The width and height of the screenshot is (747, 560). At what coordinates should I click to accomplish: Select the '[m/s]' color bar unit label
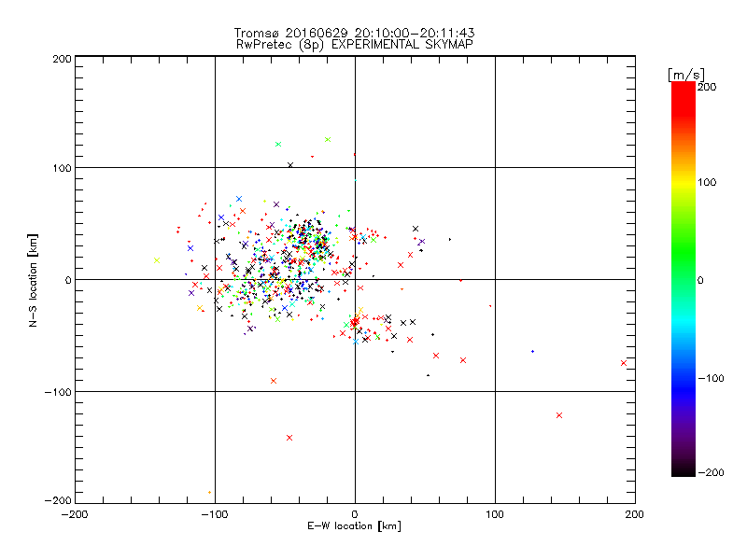[686, 75]
